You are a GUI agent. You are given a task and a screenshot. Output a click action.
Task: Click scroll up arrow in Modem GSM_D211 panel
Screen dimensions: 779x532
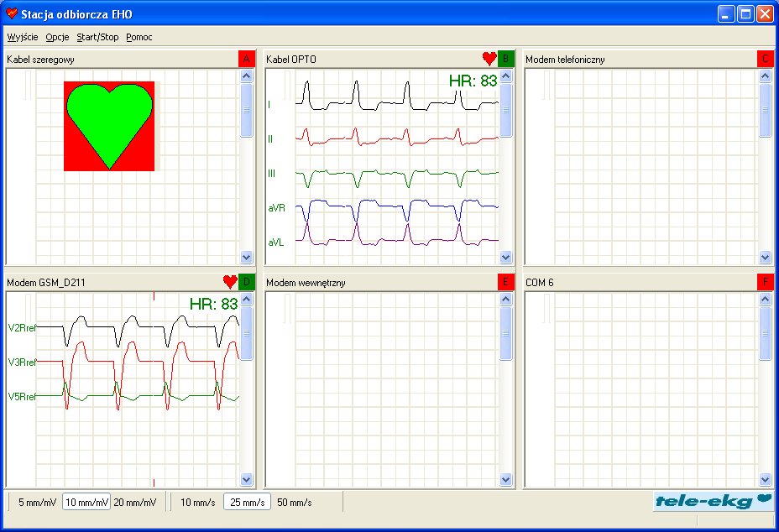click(x=247, y=299)
